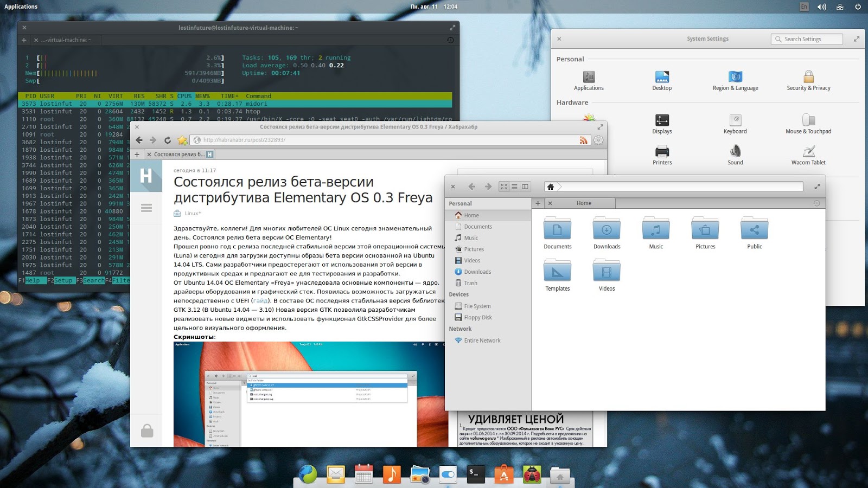Screen dimensions: 868x488
Task: Click the Search Settings field
Action: coord(807,39)
